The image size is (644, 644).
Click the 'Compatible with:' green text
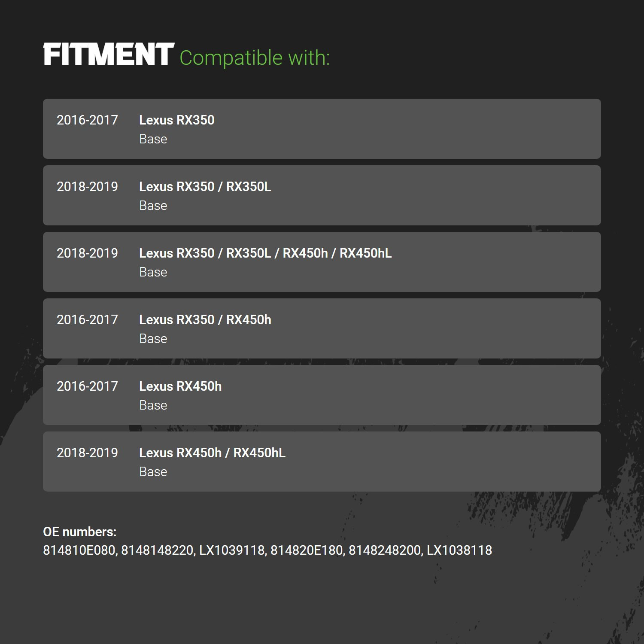255,58
